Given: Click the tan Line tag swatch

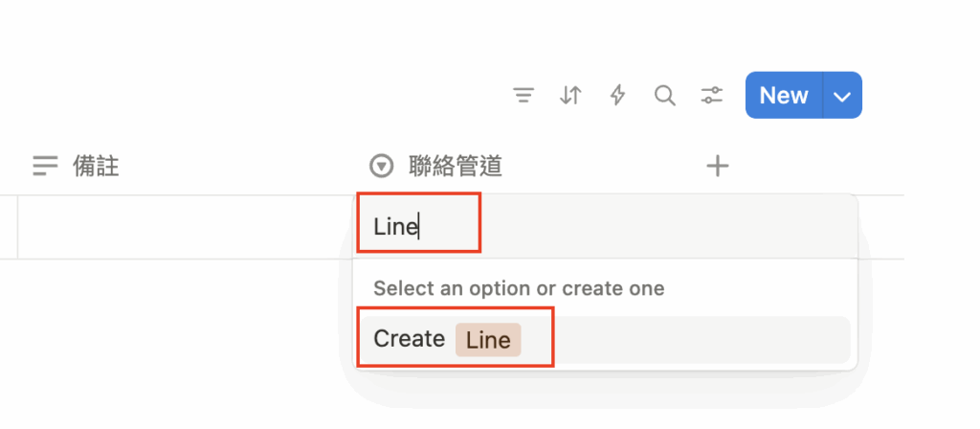Looking at the screenshot, I should point(488,340).
